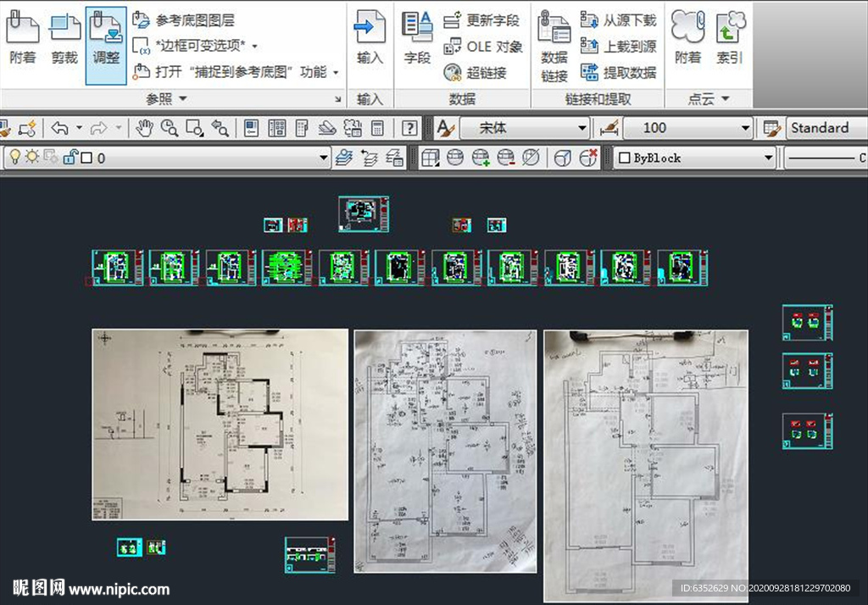Open the DesignCenter icon

[277, 129]
